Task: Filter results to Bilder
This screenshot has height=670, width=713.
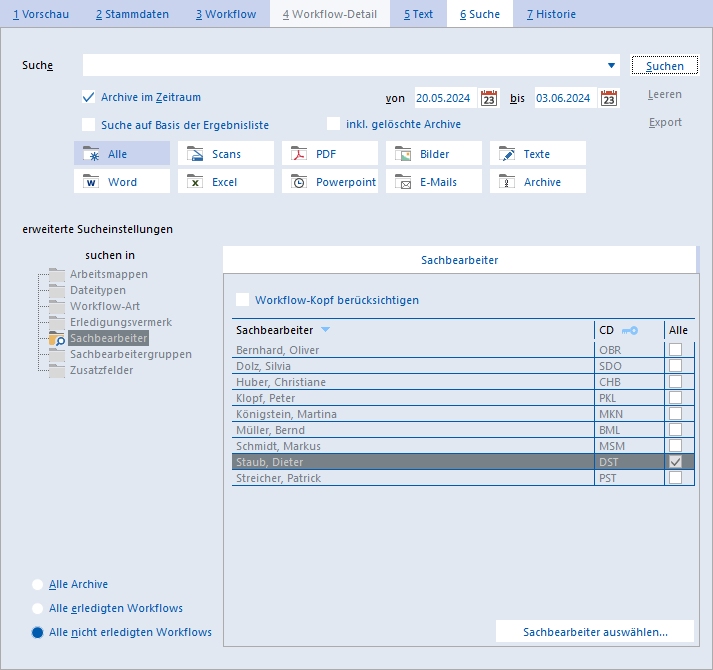Action: (x=434, y=154)
